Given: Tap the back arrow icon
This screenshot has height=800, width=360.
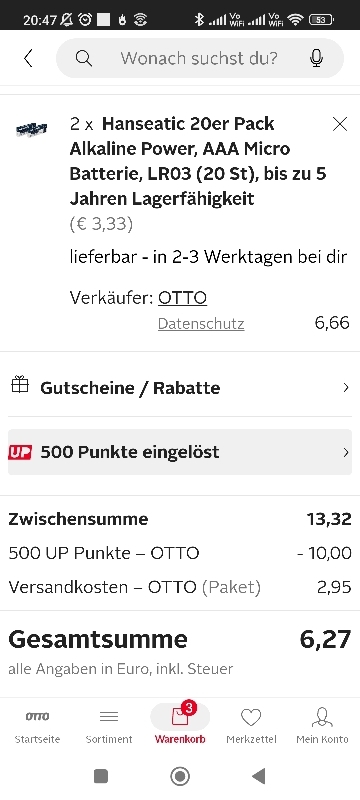Looking at the screenshot, I should (x=29, y=58).
